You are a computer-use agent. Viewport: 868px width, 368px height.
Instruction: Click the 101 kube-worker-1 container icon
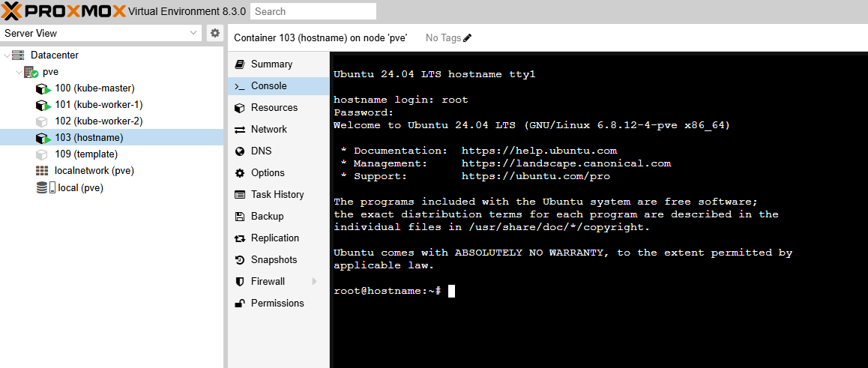coord(43,105)
